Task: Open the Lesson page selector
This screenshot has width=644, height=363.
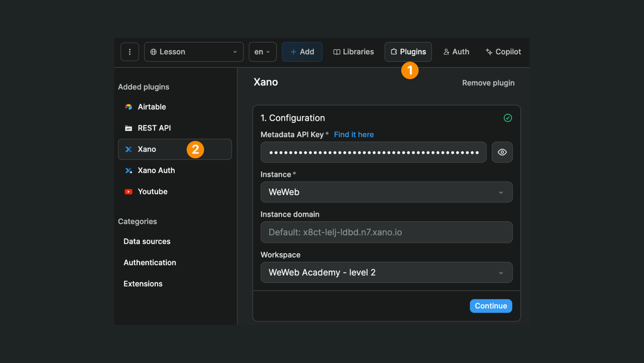Action: click(194, 51)
